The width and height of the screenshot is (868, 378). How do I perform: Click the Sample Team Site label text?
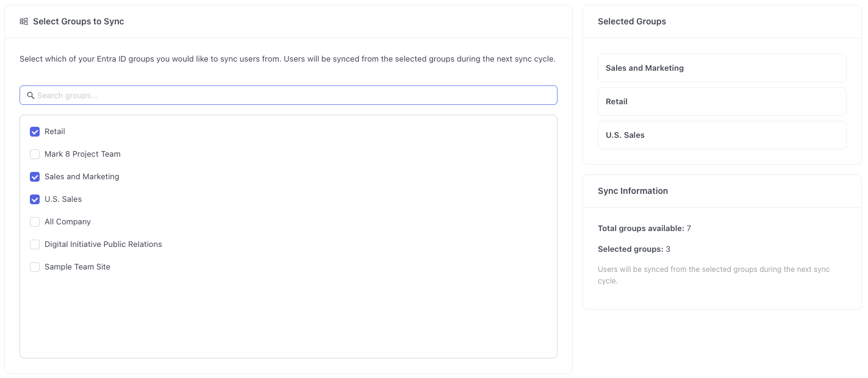pyautogui.click(x=77, y=267)
